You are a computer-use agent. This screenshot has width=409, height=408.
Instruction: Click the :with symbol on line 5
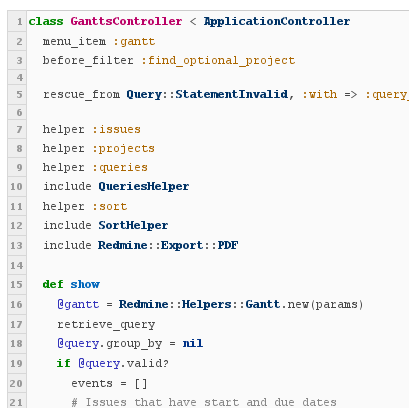[320, 94]
